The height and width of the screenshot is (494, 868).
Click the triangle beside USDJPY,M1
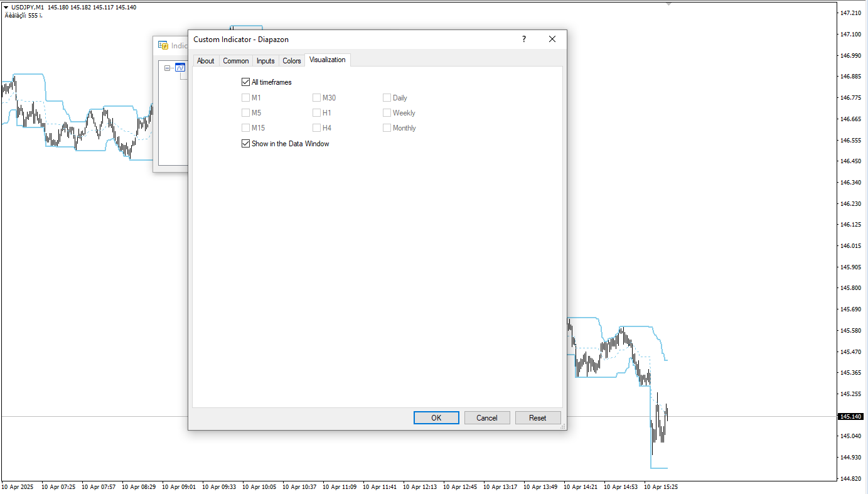6,7
